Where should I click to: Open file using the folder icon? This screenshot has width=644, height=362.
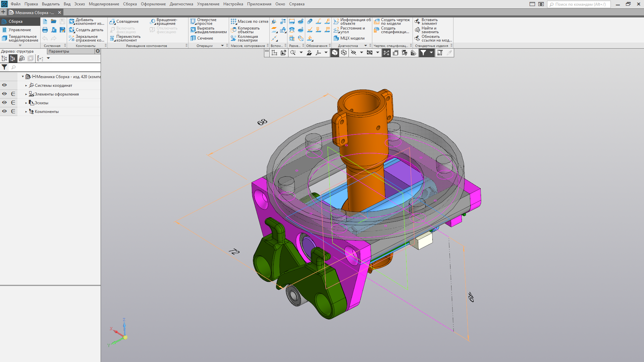[54, 21]
